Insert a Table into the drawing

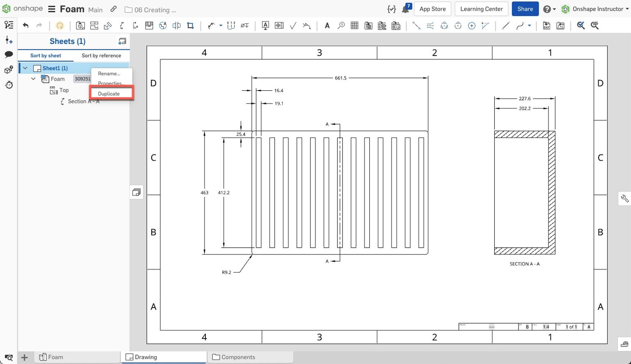[x=354, y=25]
